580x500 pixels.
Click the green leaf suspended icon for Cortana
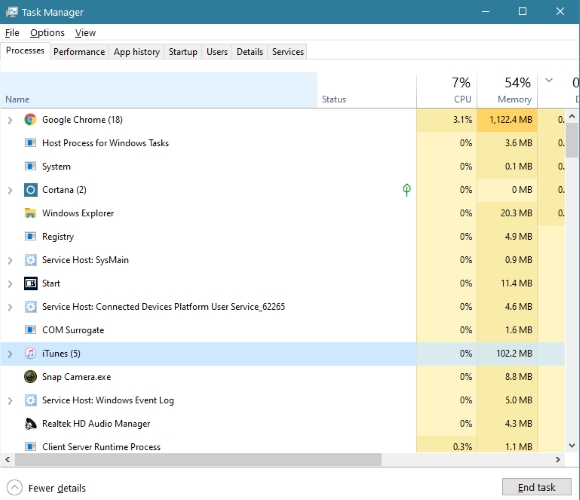pos(407,190)
